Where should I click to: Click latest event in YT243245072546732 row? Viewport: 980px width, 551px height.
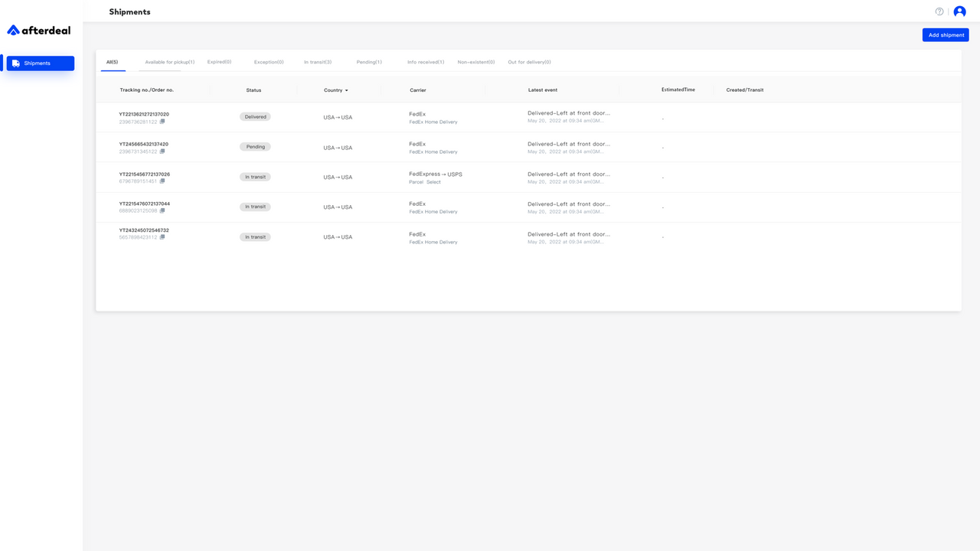coord(569,234)
